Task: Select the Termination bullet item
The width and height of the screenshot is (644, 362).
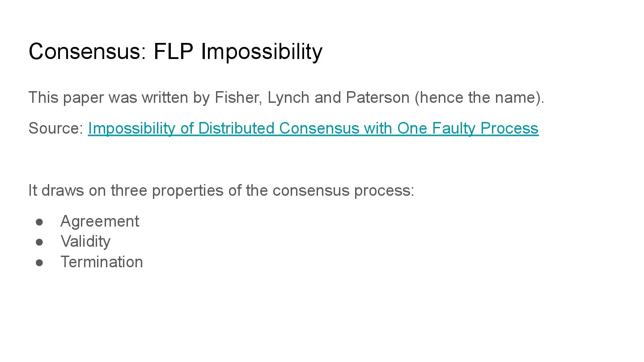Action: 102,261
